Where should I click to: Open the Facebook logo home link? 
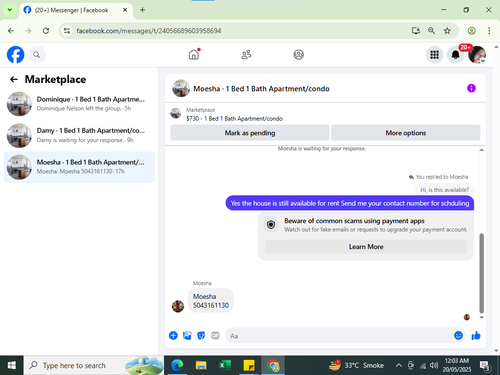click(16, 55)
